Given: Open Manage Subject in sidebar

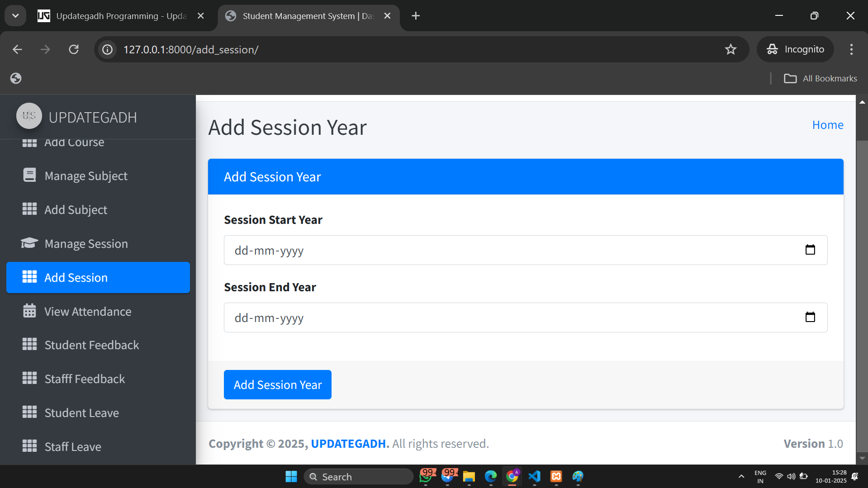Looking at the screenshot, I should (98, 175).
